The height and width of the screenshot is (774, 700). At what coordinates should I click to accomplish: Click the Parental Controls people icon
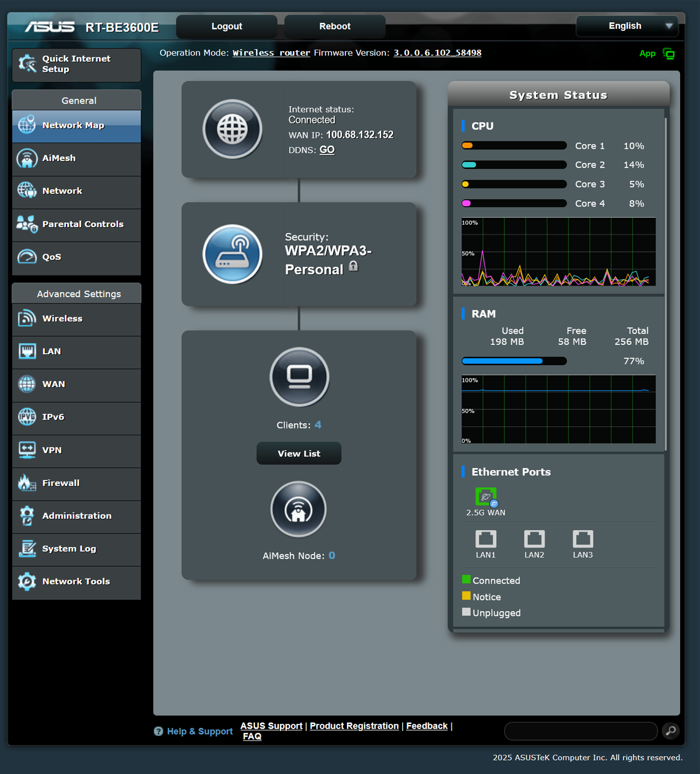[27, 224]
